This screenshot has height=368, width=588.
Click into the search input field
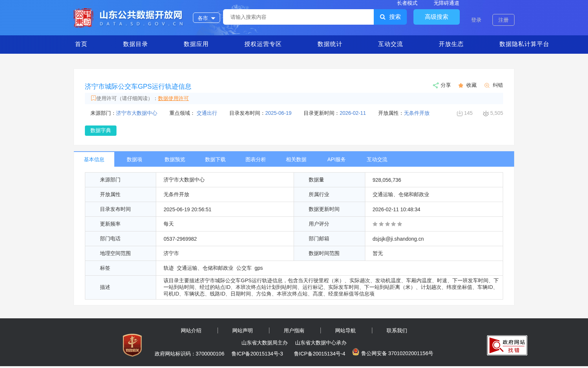pyautogui.click(x=298, y=17)
